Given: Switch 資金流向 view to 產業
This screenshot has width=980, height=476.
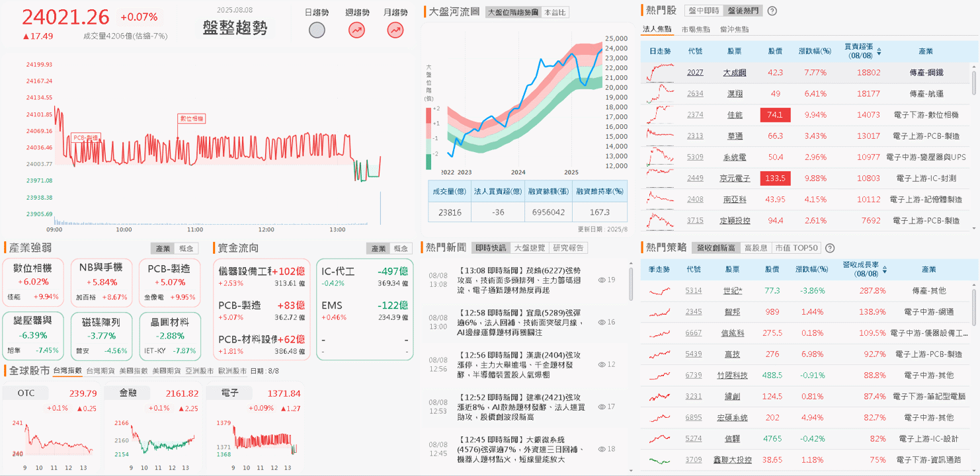Looking at the screenshot, I should 378,249.
